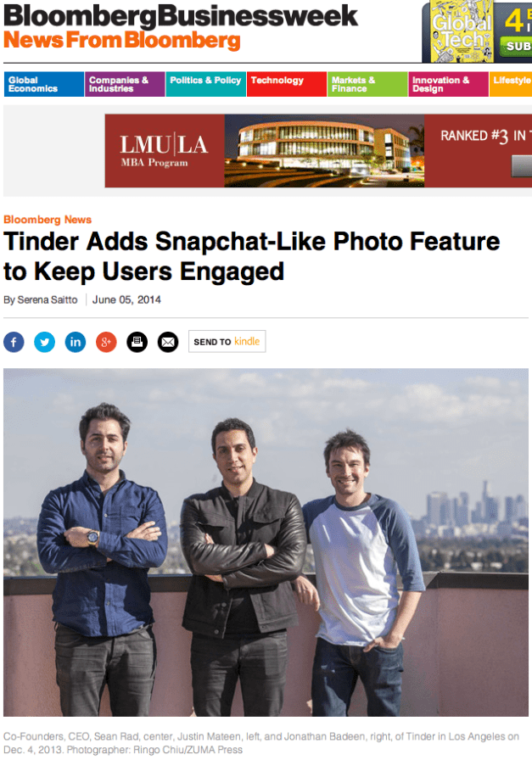Select the Technology navigation tab

tap(287, 84)
